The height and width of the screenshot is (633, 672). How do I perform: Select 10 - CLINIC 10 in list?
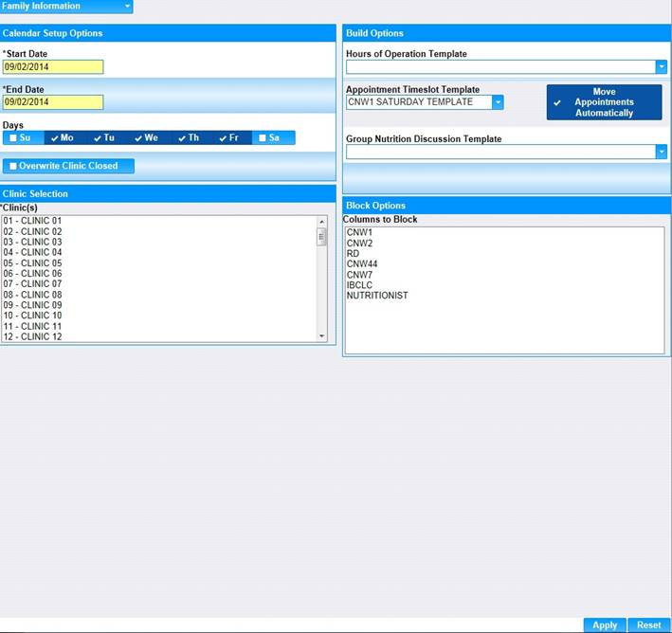click(x=32, y=316)
